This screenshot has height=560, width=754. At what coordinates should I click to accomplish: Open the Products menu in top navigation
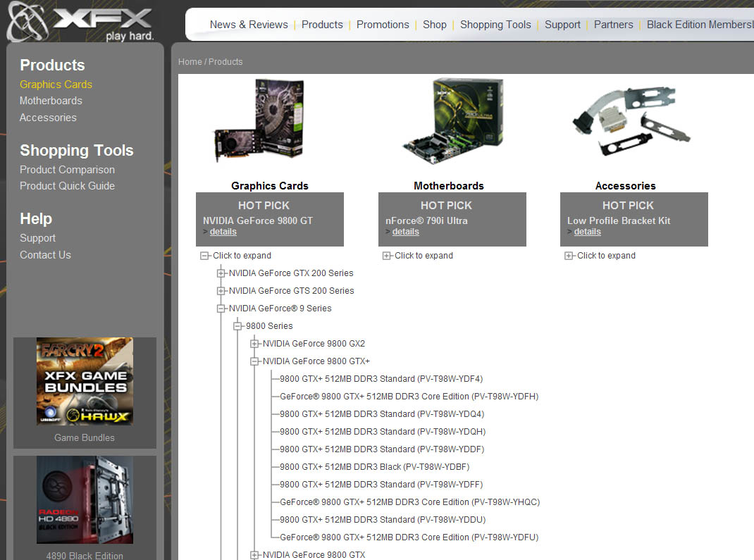322,25
